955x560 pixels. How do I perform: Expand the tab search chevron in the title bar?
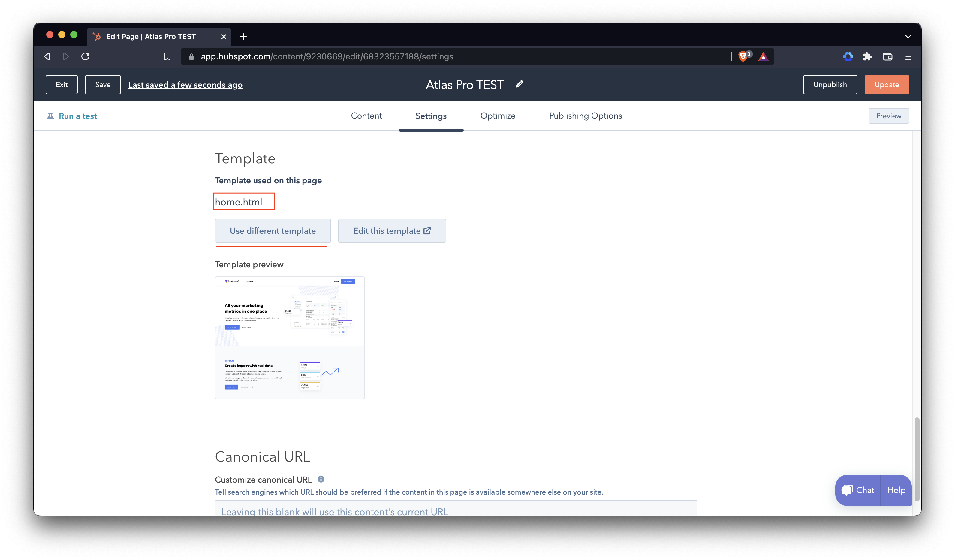[908, 37]
